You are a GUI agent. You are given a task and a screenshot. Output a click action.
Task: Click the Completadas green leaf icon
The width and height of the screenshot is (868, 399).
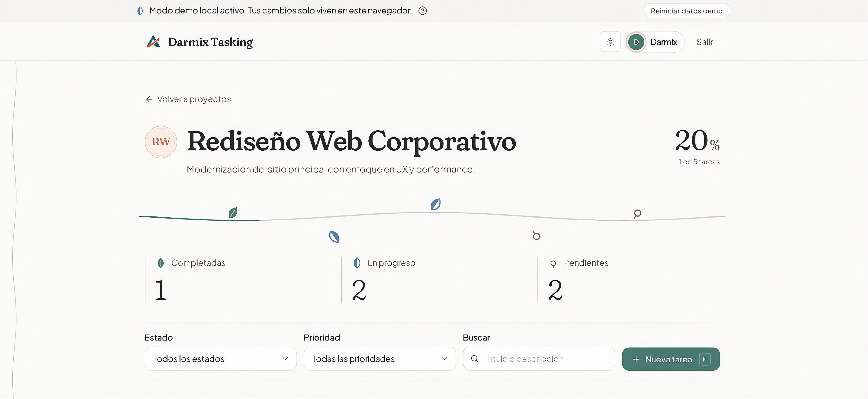(161, 263)
